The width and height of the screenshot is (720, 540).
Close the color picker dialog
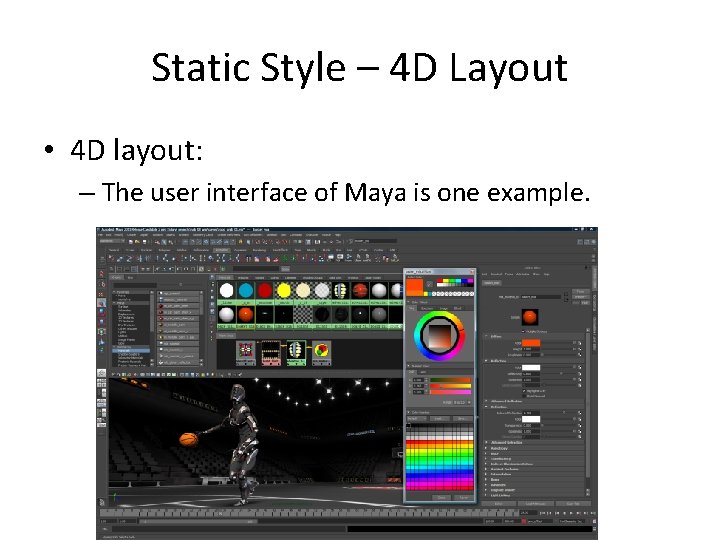pyautogui.click(x=472, y=272)
